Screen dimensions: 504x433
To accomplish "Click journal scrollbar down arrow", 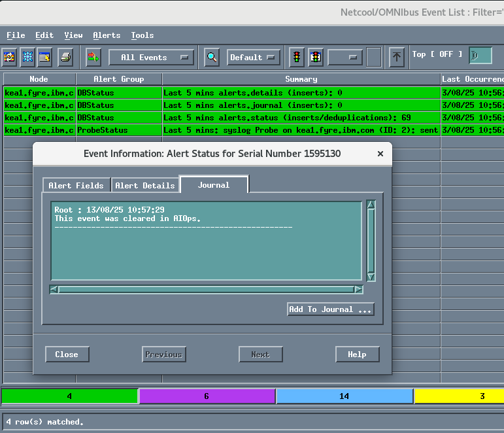I will (371, 277).
